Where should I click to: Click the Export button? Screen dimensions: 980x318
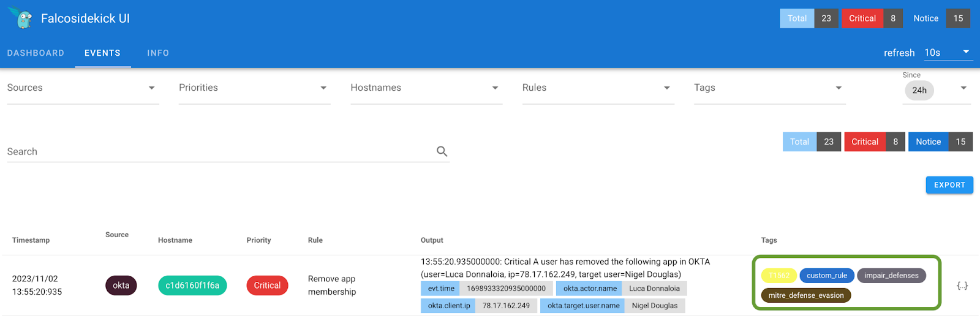(x=949, y=185)
